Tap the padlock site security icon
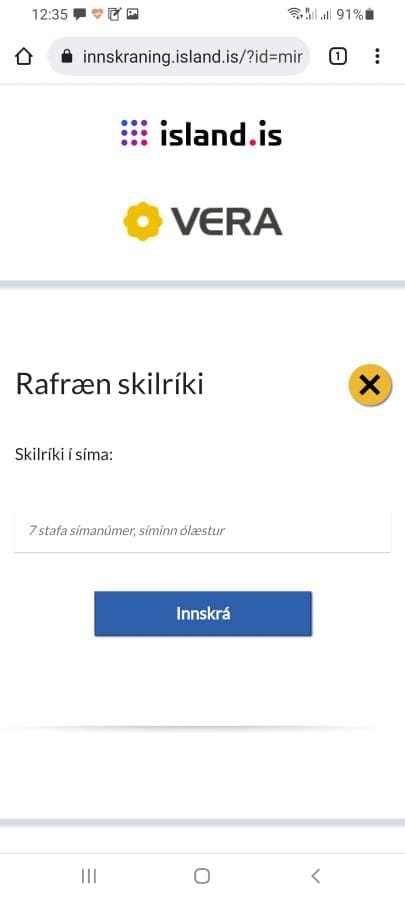 pyautogui.click(x=67, y=56)
